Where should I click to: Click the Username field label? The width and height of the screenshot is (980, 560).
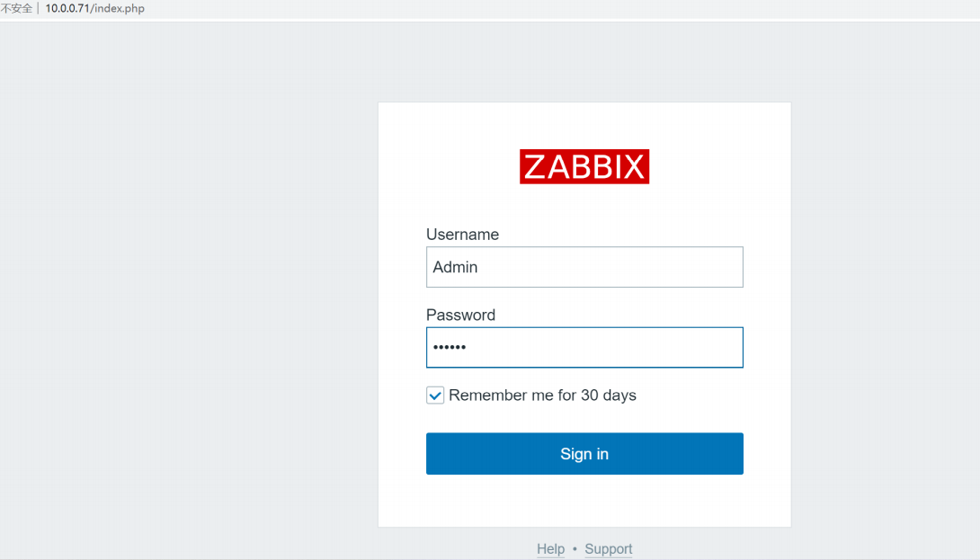pos(462,235)
